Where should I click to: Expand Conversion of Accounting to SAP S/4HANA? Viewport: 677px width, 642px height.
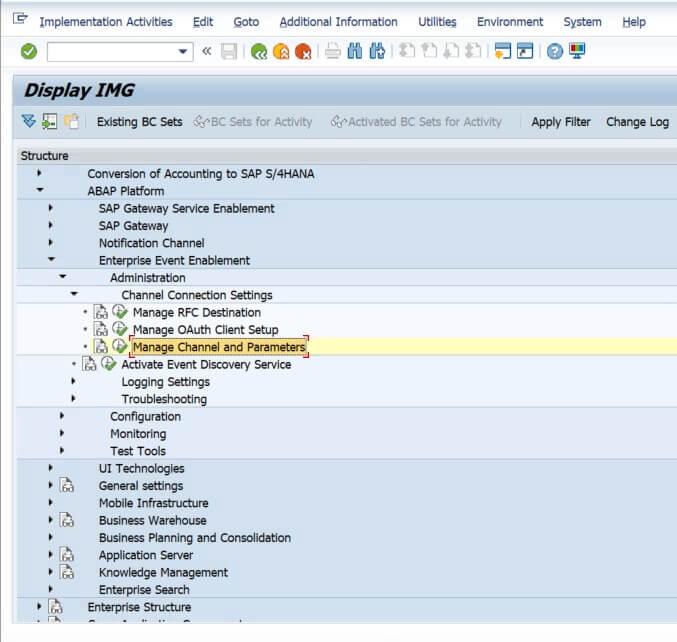(x=39, y=173)
